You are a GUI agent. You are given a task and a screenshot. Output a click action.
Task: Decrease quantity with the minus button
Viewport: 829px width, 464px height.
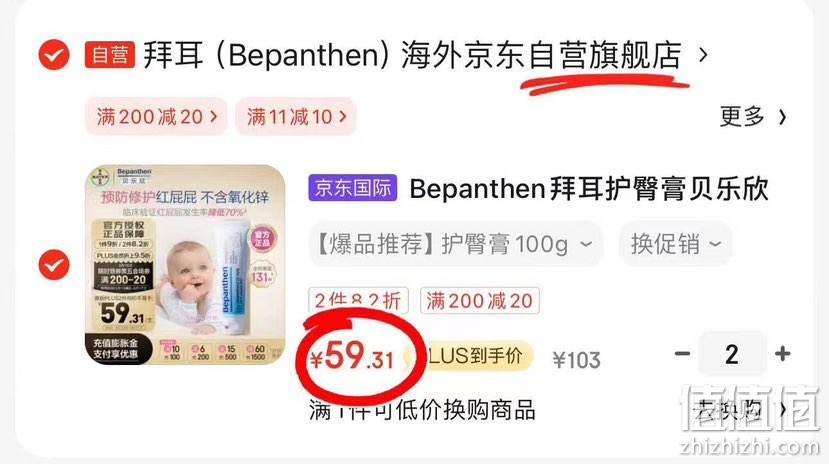tap(683, 354)
